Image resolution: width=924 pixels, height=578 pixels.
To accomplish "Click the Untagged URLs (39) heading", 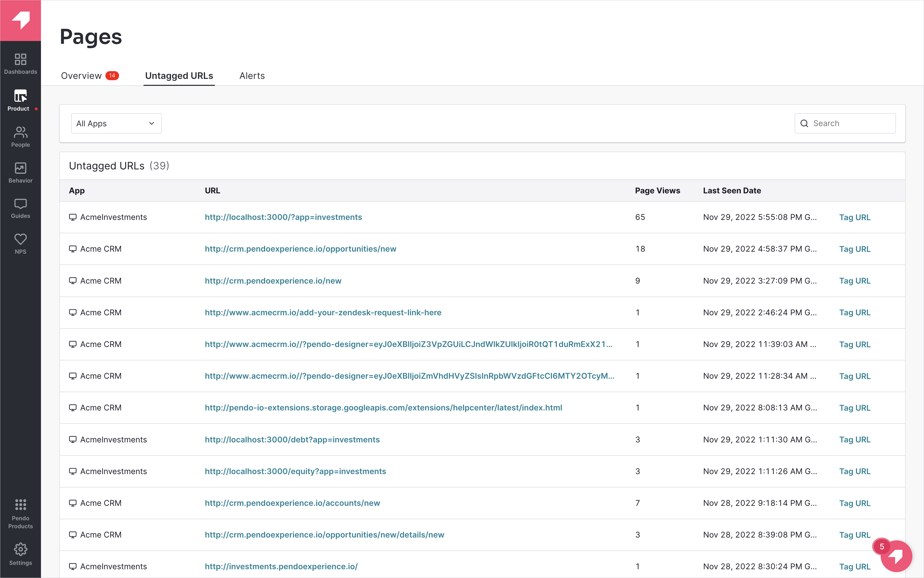I will coord(119,166).
